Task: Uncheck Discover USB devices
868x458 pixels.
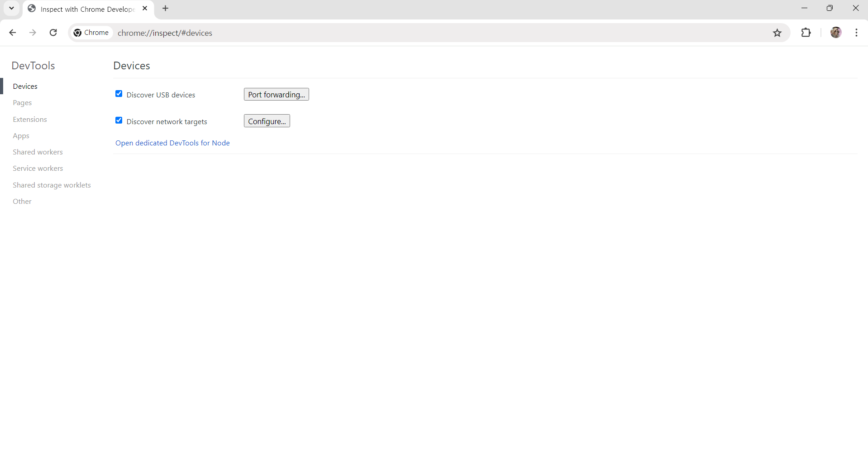Action: tap(119, 94)
